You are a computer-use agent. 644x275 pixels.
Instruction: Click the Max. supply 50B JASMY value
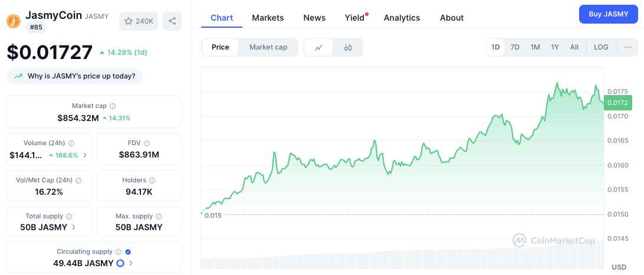[x=139, y=227]
